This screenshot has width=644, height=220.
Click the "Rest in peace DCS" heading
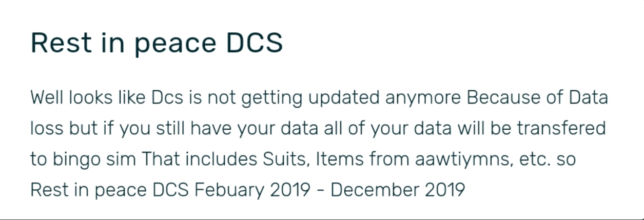point(157,44)
